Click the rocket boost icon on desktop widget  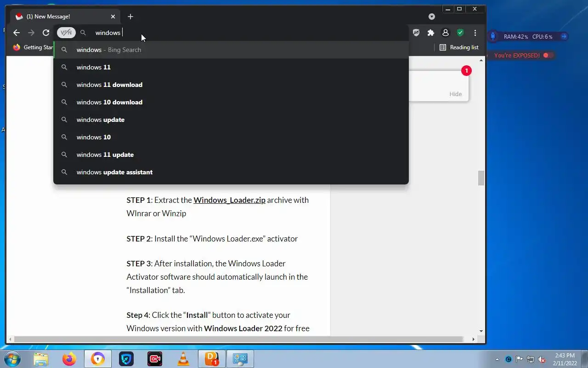493,36
